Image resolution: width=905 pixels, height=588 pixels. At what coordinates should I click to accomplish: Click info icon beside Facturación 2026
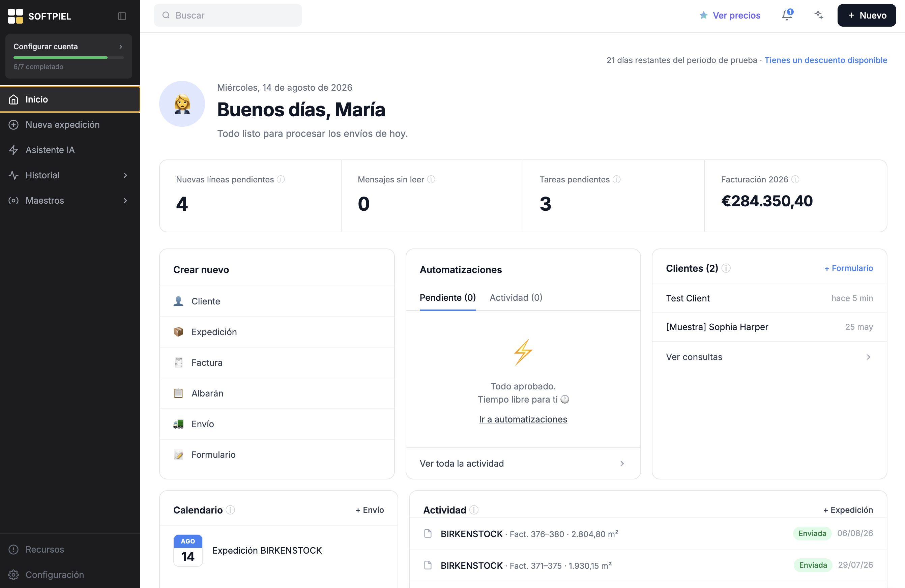[x=795, y=179]
